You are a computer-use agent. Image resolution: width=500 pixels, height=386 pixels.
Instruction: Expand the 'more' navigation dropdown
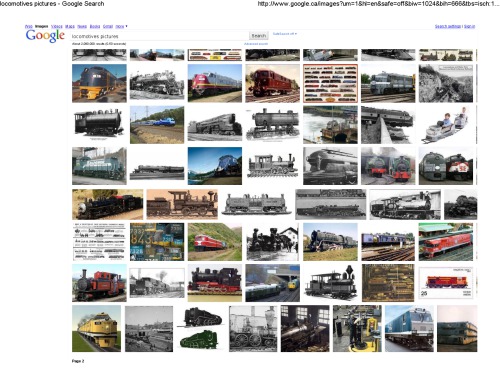pos(121,26)
